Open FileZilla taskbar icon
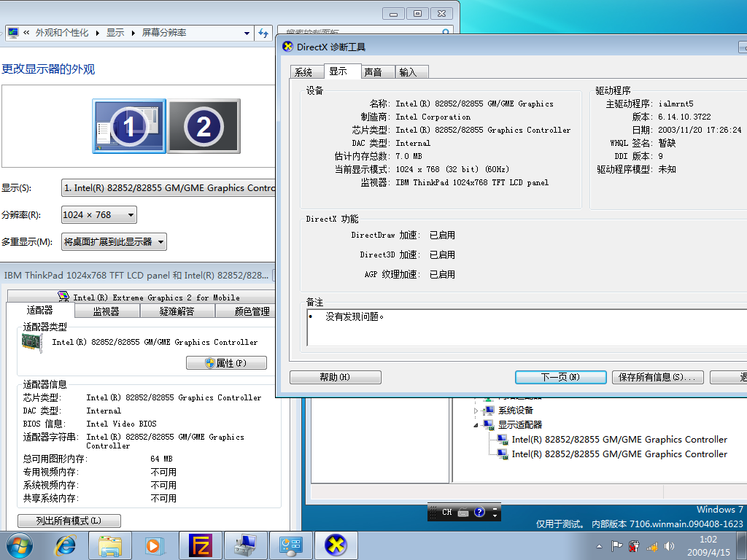The width and height of the screenshot is (747, 560). tap(200, 545)
